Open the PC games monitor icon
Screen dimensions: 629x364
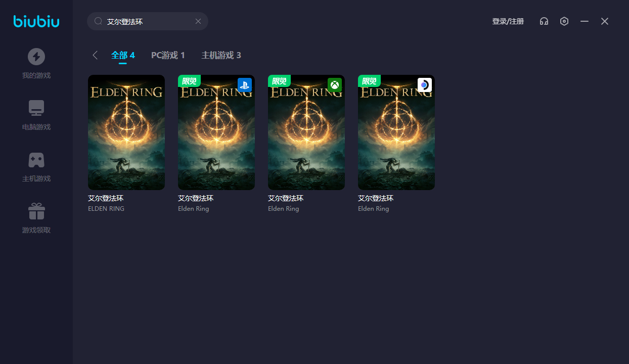(36, 108)
